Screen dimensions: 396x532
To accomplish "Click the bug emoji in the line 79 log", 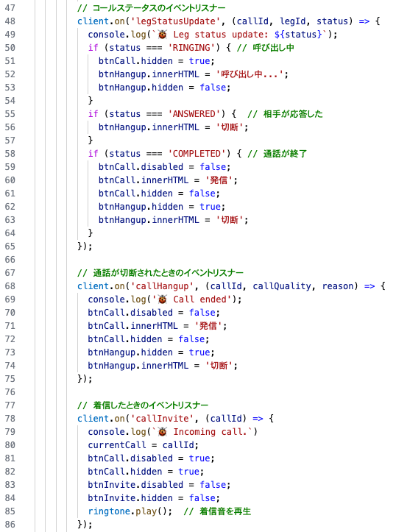I will point(163,432).
